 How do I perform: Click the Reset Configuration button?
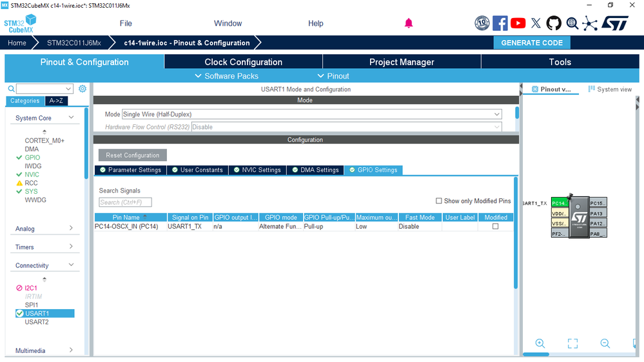coord(133,155)
